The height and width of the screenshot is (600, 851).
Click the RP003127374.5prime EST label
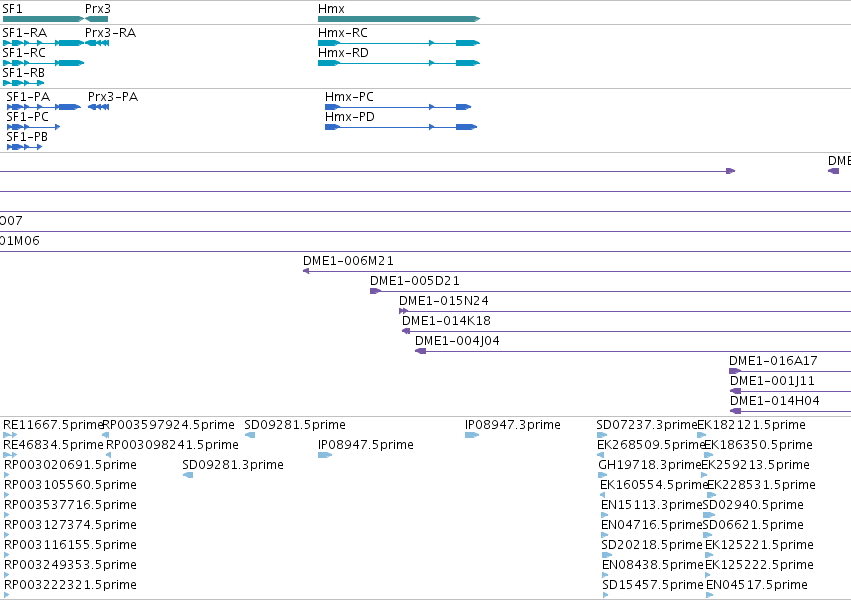click(x=70, y=526)
